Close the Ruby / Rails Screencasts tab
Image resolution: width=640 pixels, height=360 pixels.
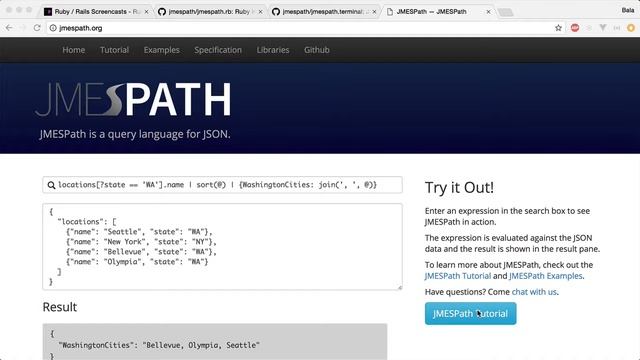click(146, 12)
